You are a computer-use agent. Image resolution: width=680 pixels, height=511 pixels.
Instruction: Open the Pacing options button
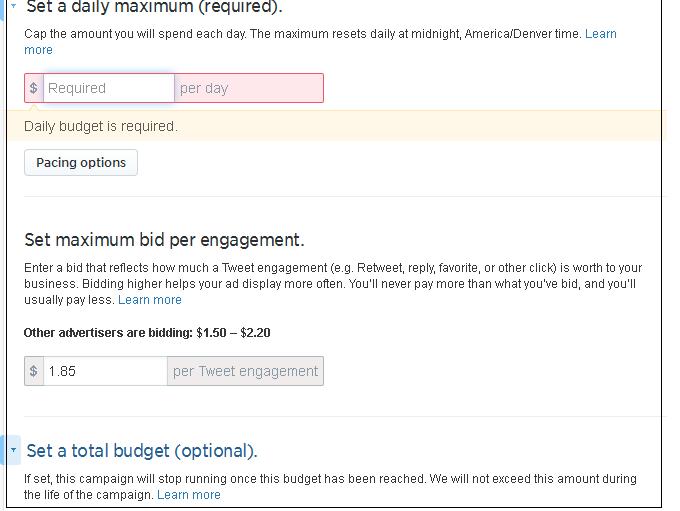(81, 162)
